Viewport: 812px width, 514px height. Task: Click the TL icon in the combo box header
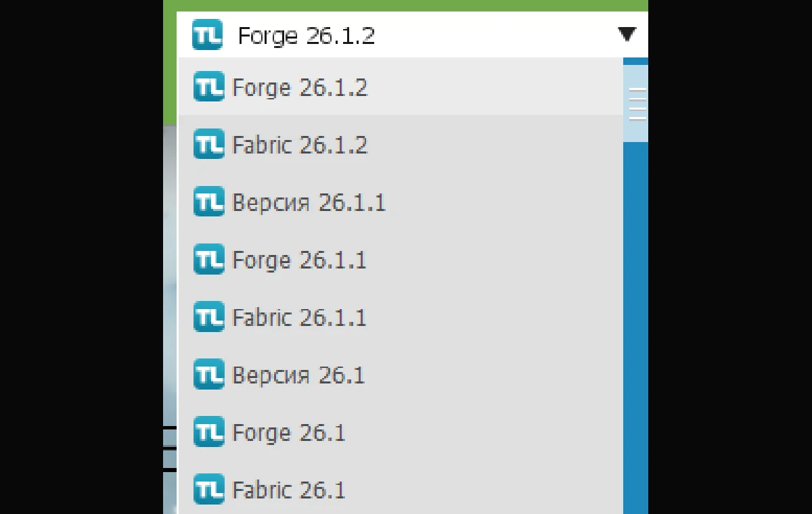[x=207, y=34]
